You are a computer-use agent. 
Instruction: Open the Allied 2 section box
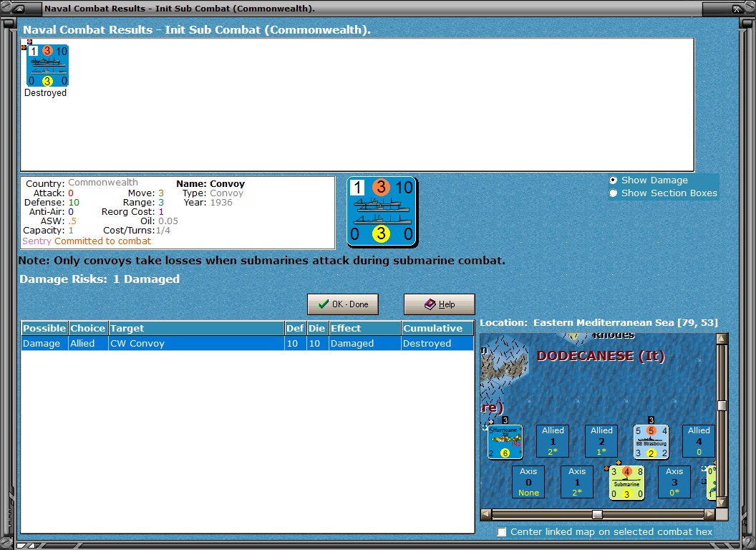point(601,441)
